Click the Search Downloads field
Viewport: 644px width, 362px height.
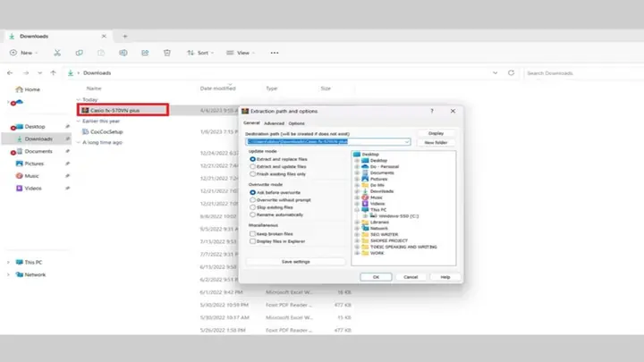point(584,73)
